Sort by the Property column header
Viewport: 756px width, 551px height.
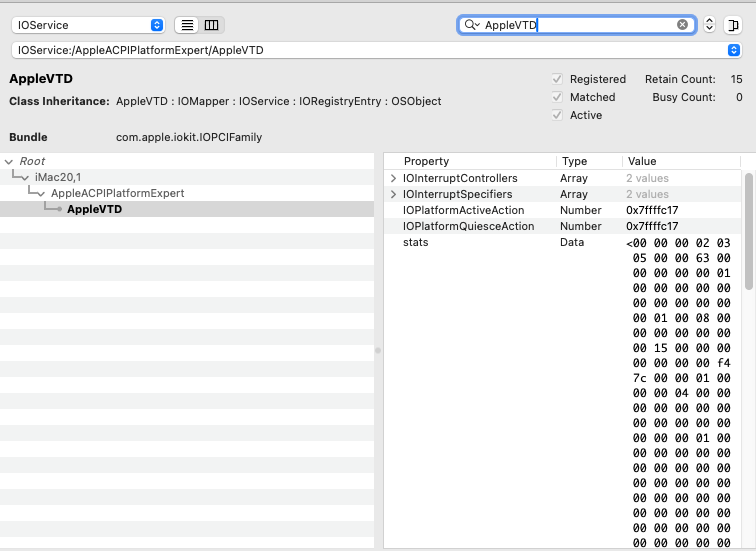[x=470, y=161]
